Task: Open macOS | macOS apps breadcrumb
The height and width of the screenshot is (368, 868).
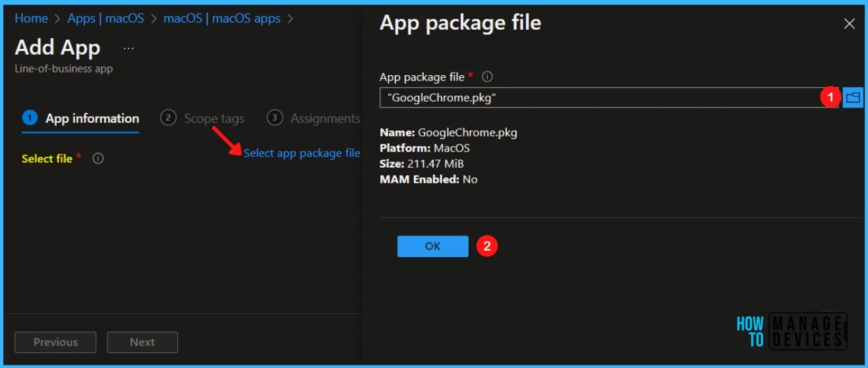Action: [x=222, y=18]
